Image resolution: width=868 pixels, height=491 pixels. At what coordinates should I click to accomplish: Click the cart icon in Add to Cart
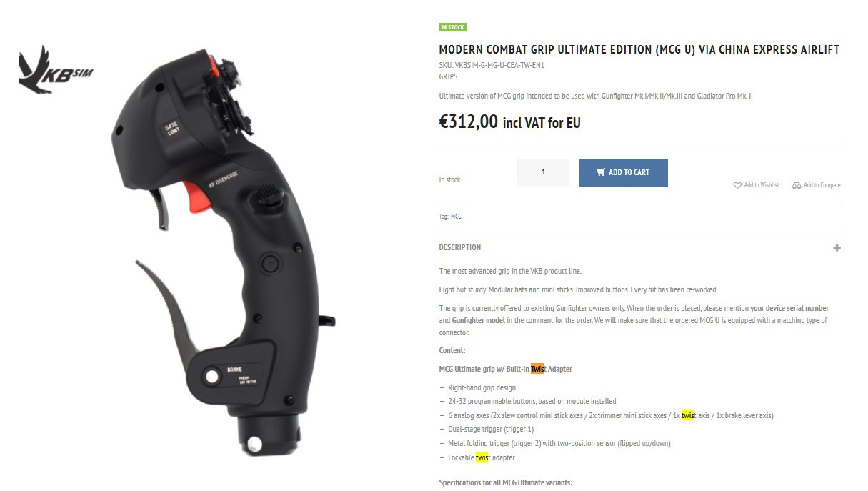click(x=601, y=172)
